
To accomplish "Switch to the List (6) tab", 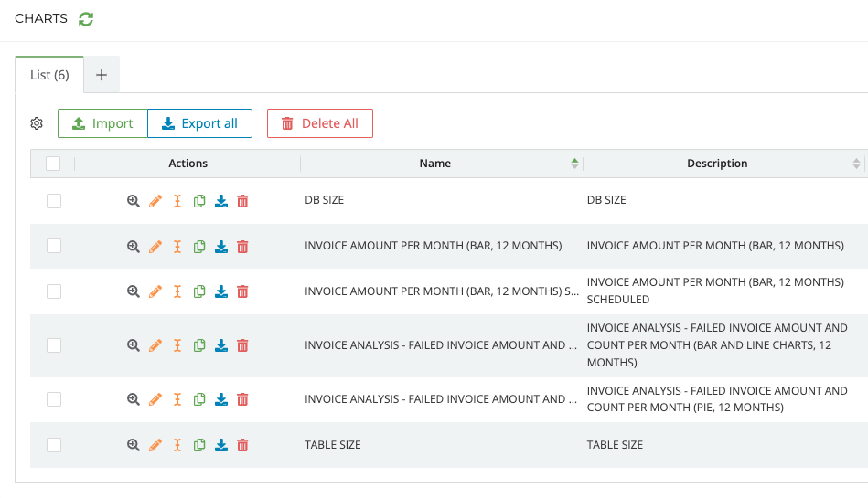I will [x=49, y=75].
